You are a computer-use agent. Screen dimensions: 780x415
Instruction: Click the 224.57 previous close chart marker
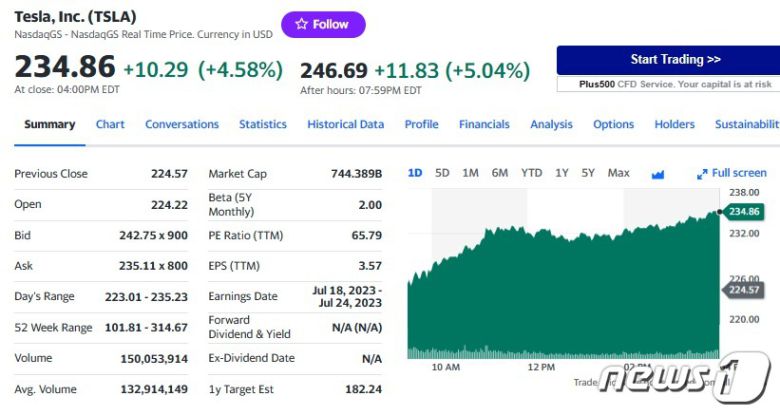point(744,290)
